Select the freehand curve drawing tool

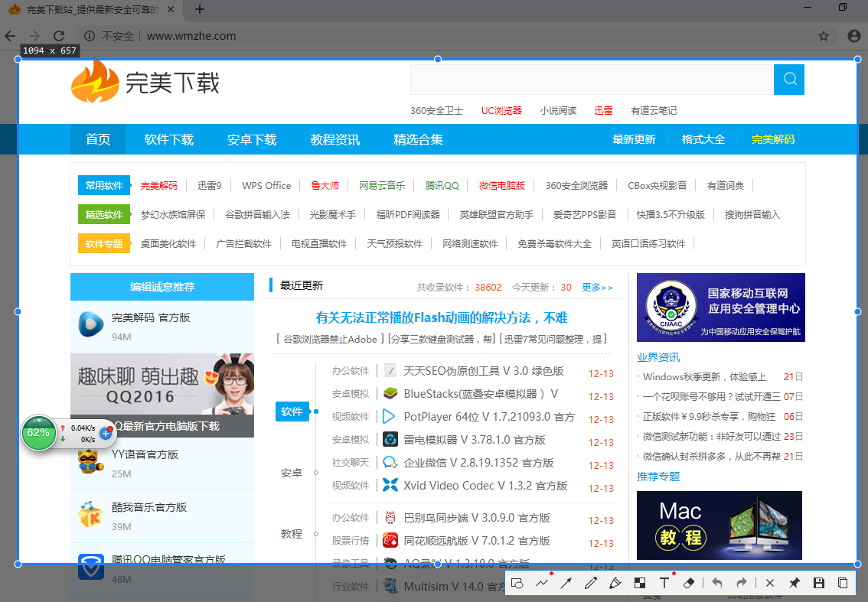[x=542, y=582]
